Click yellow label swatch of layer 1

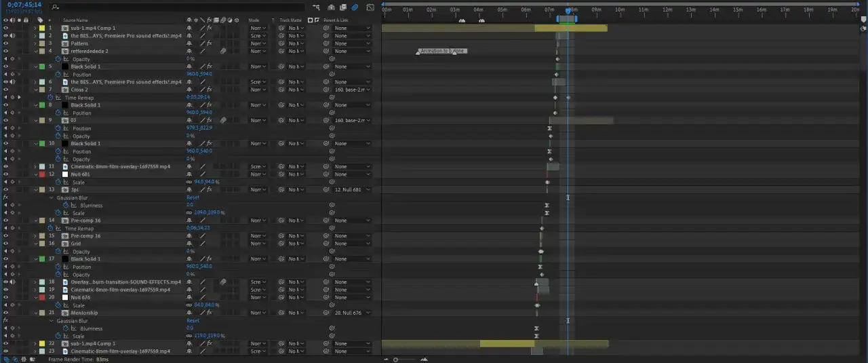click(x=41, y=28)
